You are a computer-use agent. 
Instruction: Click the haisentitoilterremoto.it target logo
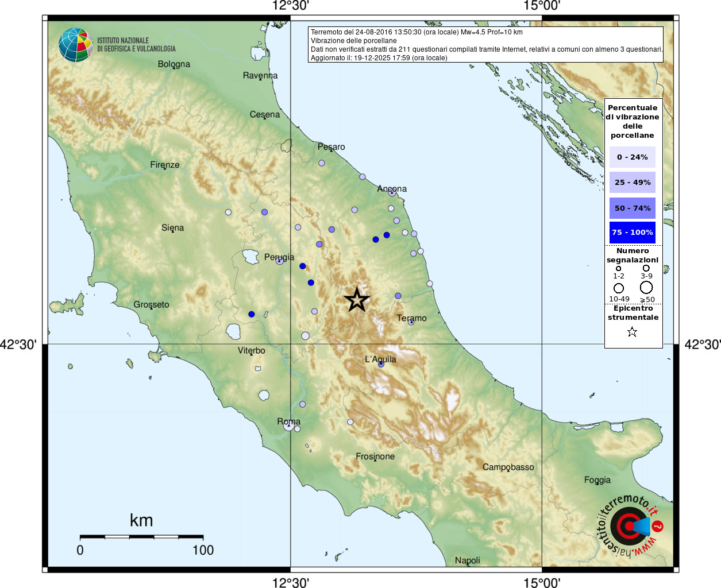click(x=630, y=525)
